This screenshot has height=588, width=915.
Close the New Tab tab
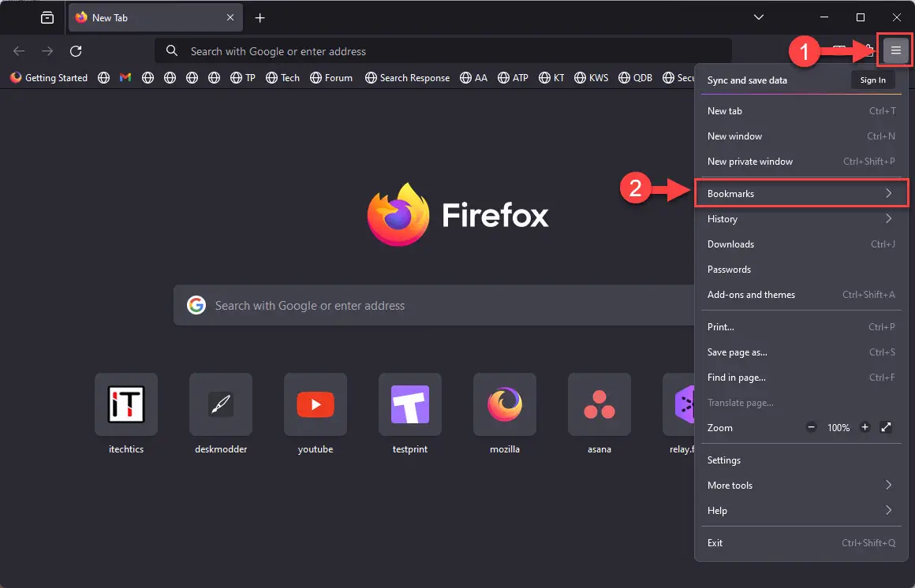click(230, 17)
